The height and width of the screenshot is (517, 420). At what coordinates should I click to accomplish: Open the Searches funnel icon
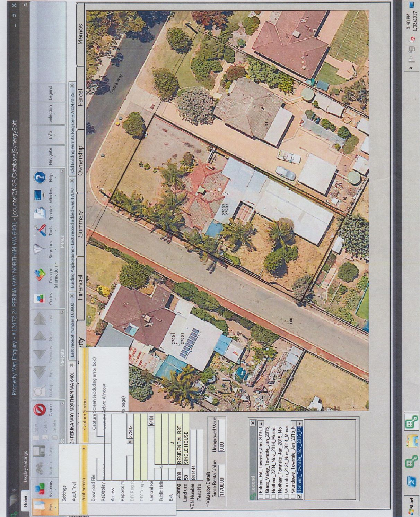click(x=41, y=248)
